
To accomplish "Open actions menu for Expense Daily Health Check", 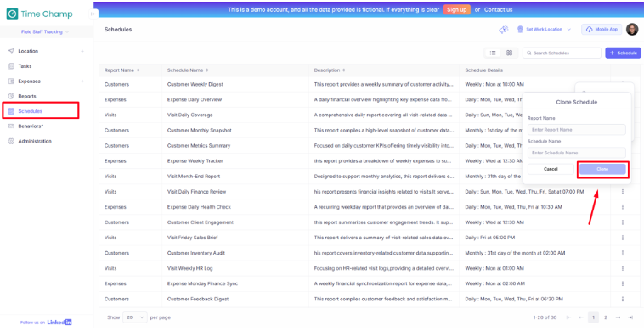I will (623, 207).
